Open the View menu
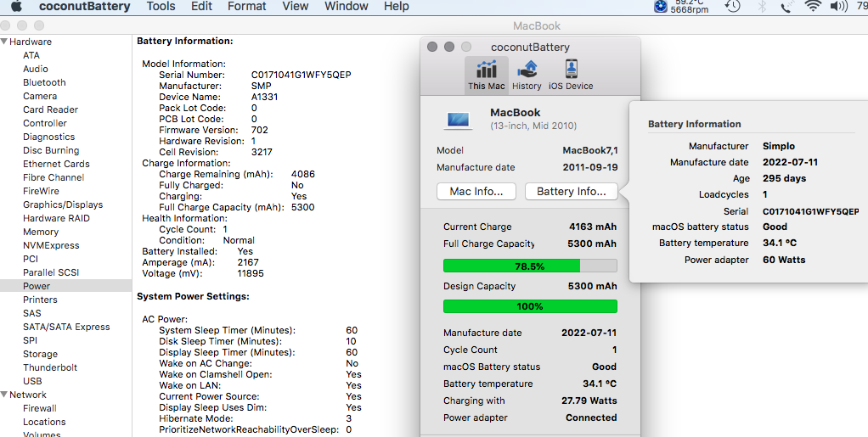 click(x=295, y=6)
